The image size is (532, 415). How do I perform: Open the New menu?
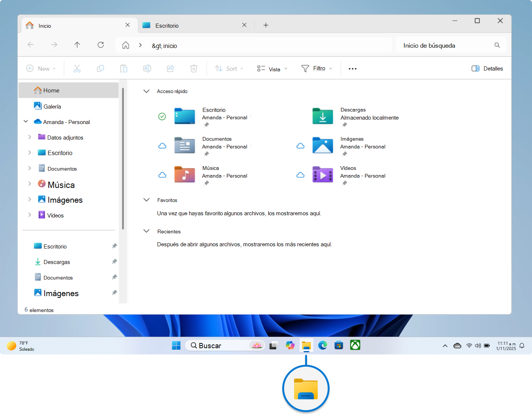(x=41, y=68)
